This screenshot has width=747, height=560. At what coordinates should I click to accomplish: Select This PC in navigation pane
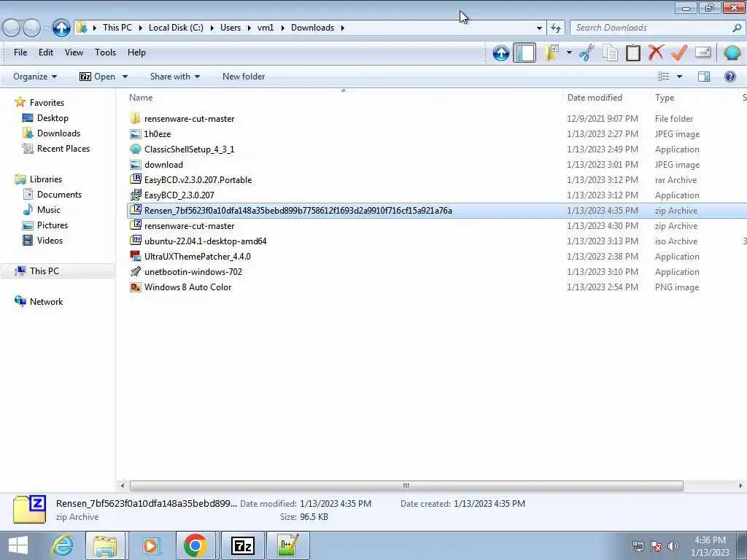pyautogui.click(x=57, y=271)
